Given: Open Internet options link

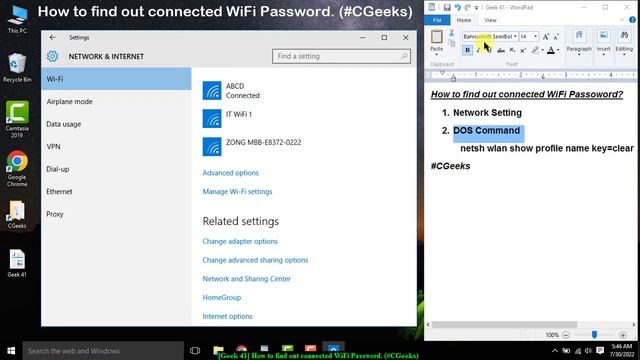Looking at the screenshot, I should pyautogui.click(x=227, y=316).
